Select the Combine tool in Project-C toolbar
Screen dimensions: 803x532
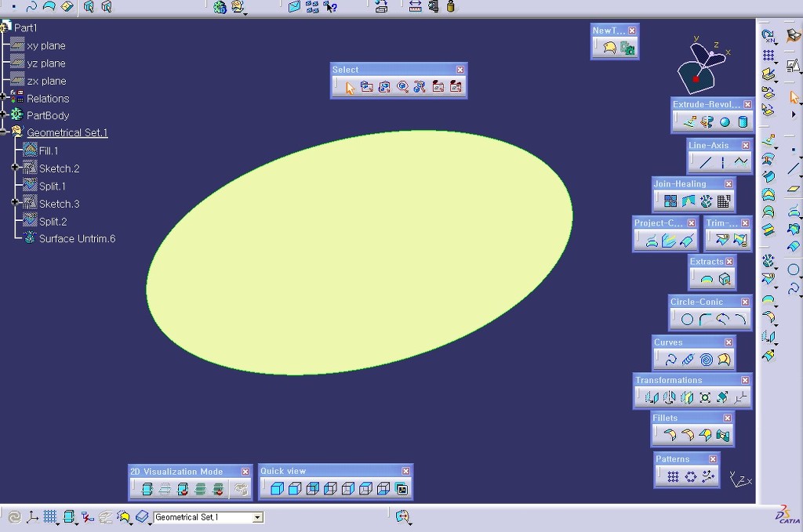[x=669, y=241]
